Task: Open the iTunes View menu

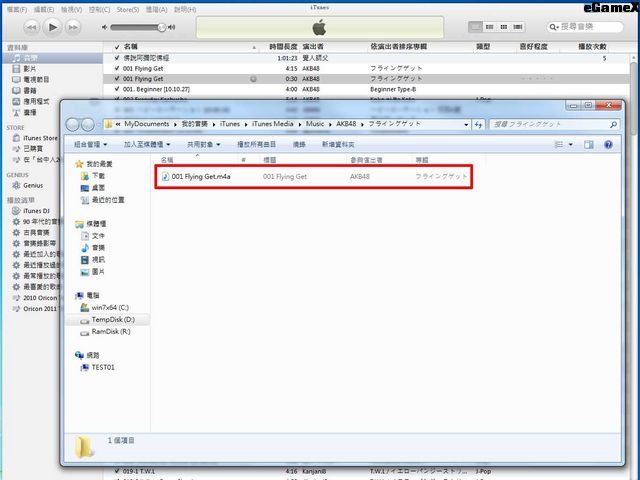Action: [71, 9]
